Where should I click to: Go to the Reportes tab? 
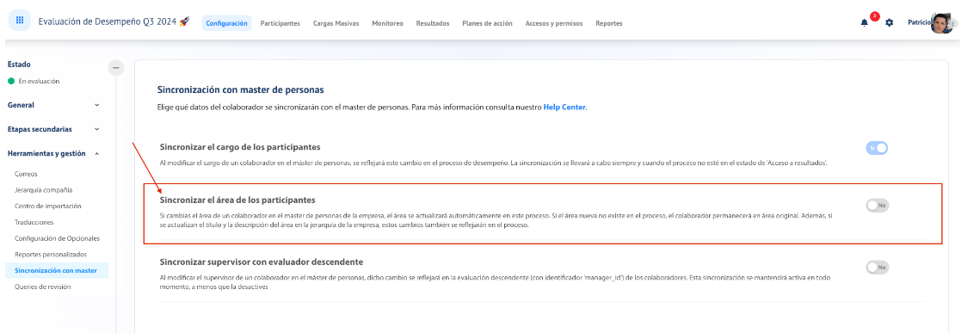pyautogui.click(x=609, y=23)
